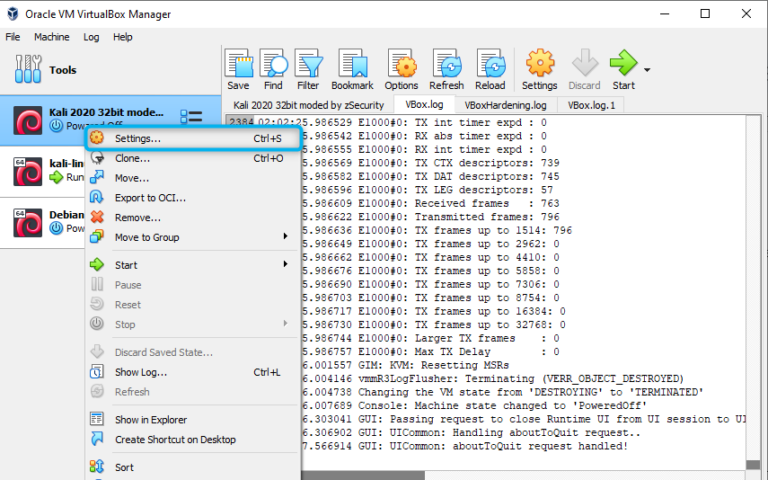Screen dimensions: 768x480
Task: Expand the Start button dropdown arrow
Action: pos(647,70)
